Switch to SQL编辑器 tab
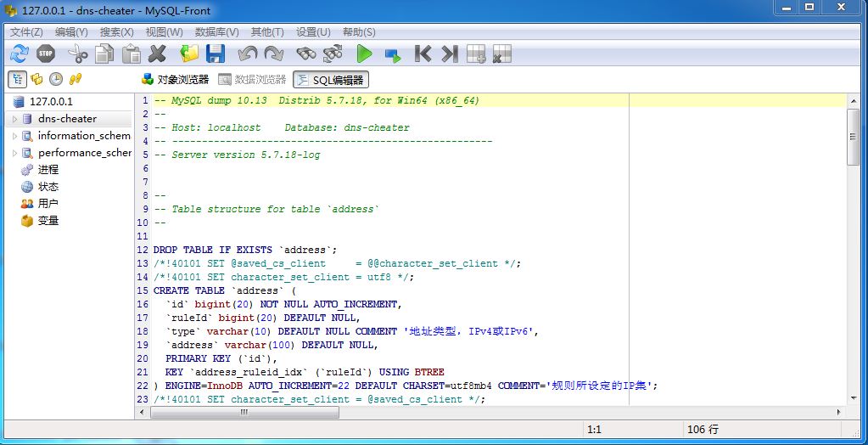 (331, 80)
